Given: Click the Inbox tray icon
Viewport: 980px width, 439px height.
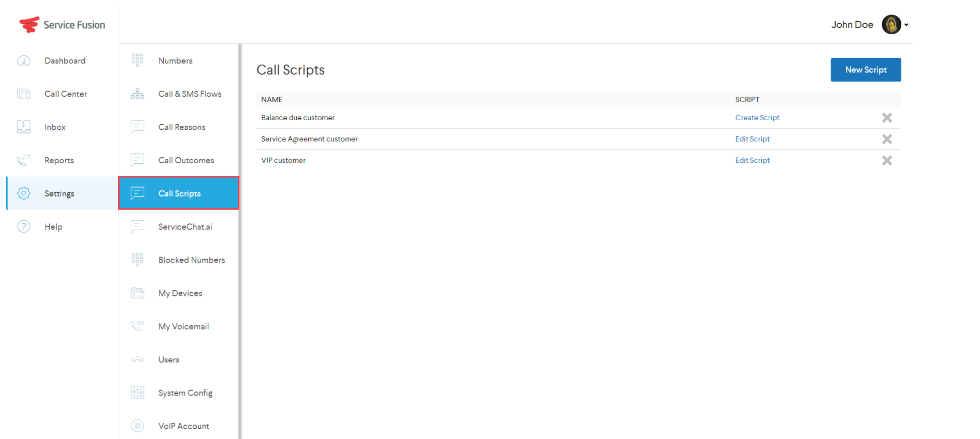Looking at the screenshot, I should (x=24, y=127).
